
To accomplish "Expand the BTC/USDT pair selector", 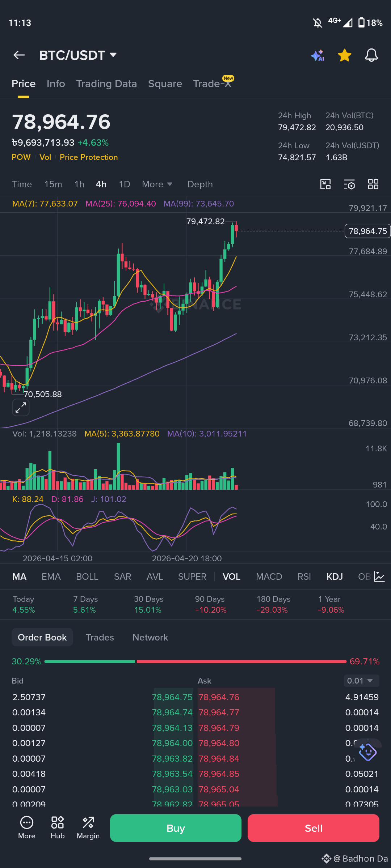I will click(78, 55).
